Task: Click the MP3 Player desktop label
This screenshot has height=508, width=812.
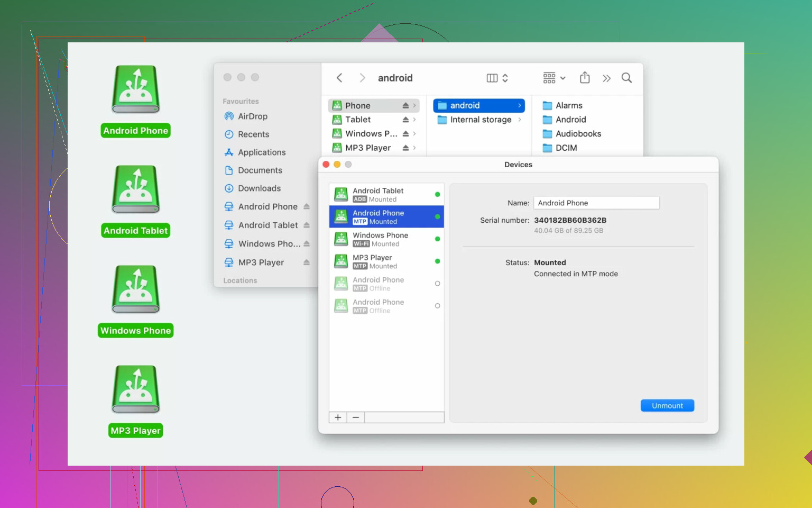Action: 136,431
